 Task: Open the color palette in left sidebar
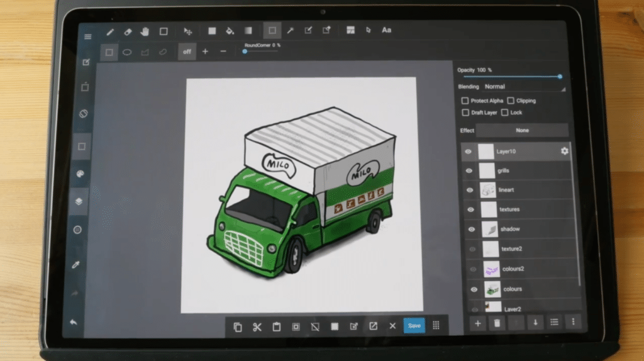click(80, 174)
